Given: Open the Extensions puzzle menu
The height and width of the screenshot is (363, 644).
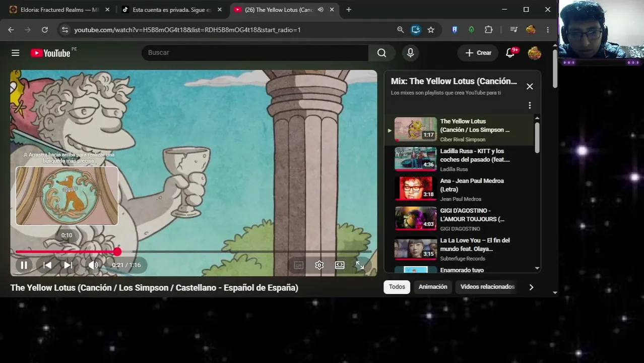Looking at the screenshot, I should 488,30.
